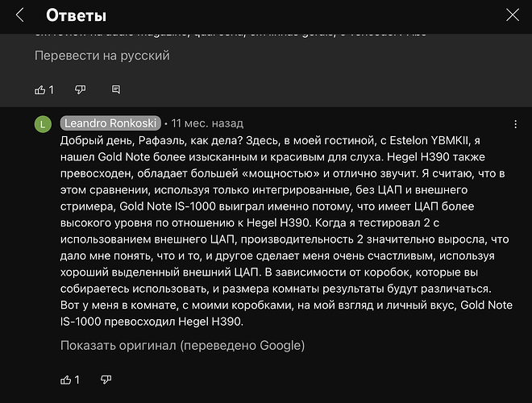532x403 pixels.
Task: Open Leandro Ronkoski's channel name
Action: [x=110, y=124]
